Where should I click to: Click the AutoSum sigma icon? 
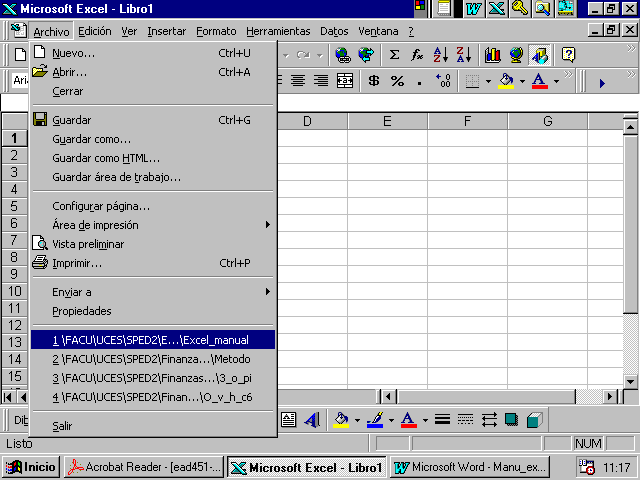[394, 55]
